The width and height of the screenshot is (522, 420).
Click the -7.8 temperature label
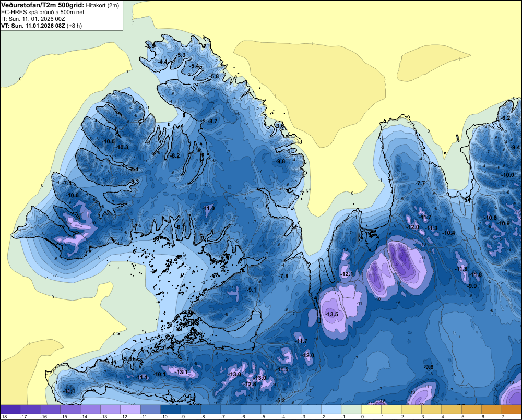(x=283, y=276)
